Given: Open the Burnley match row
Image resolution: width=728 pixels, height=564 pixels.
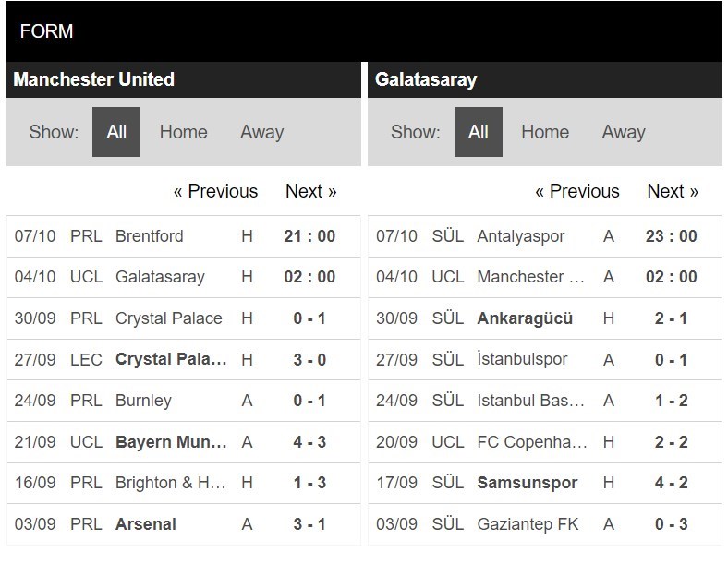Looking at the screenshot, I should point(143,401).
